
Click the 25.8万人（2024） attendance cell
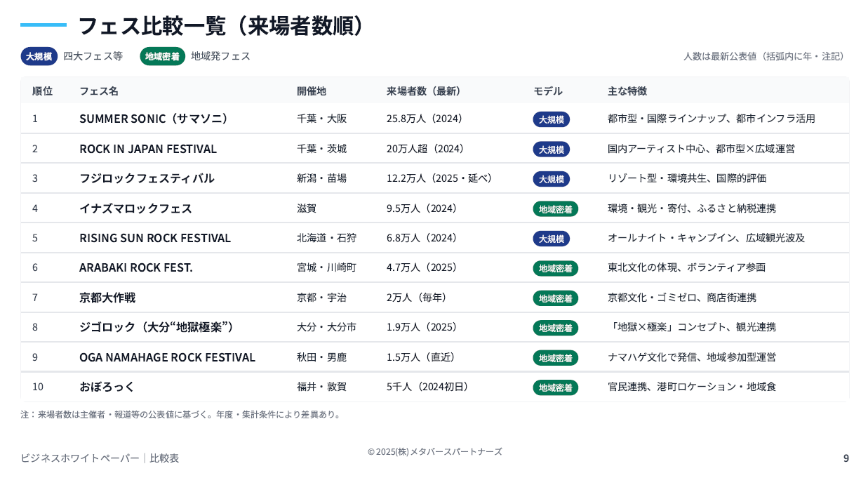click(x=424, y=119)
